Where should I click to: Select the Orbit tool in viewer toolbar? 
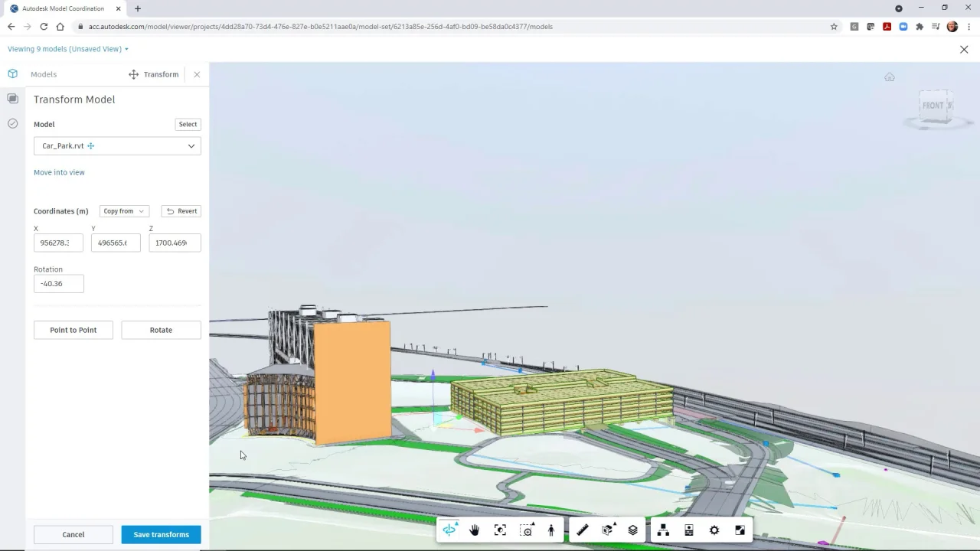click(x=449, y=530)
